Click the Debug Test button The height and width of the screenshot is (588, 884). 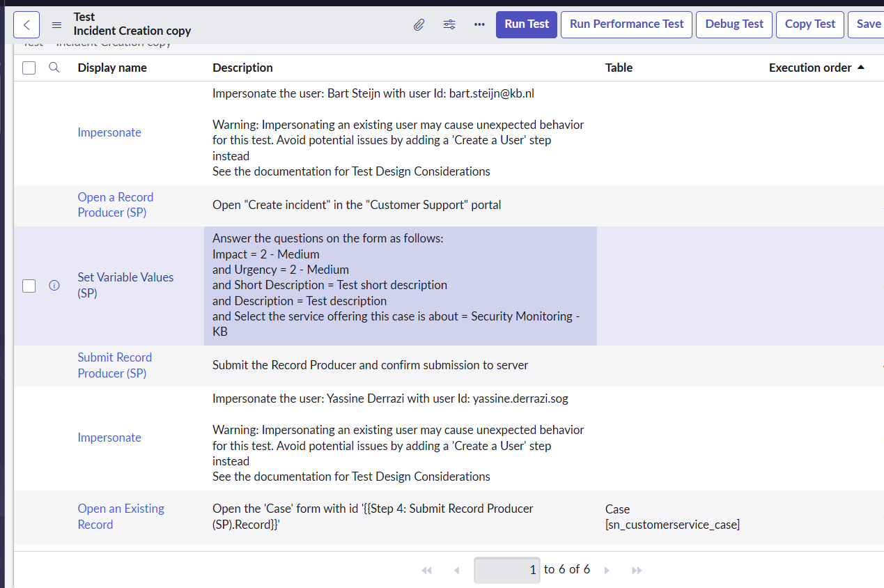[x=734, y=24]
